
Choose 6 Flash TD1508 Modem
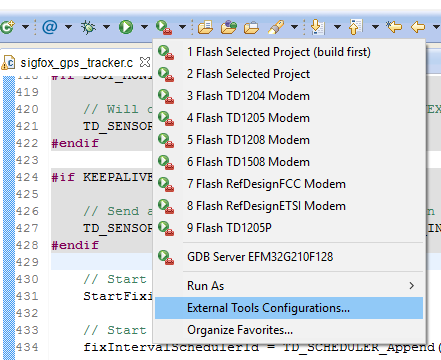[x=289, y=162]
